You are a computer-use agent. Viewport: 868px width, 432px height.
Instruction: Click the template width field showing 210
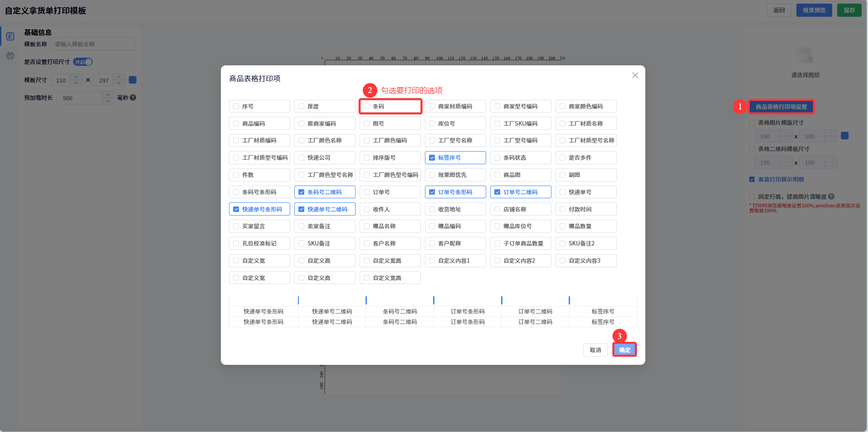(61, 80)
